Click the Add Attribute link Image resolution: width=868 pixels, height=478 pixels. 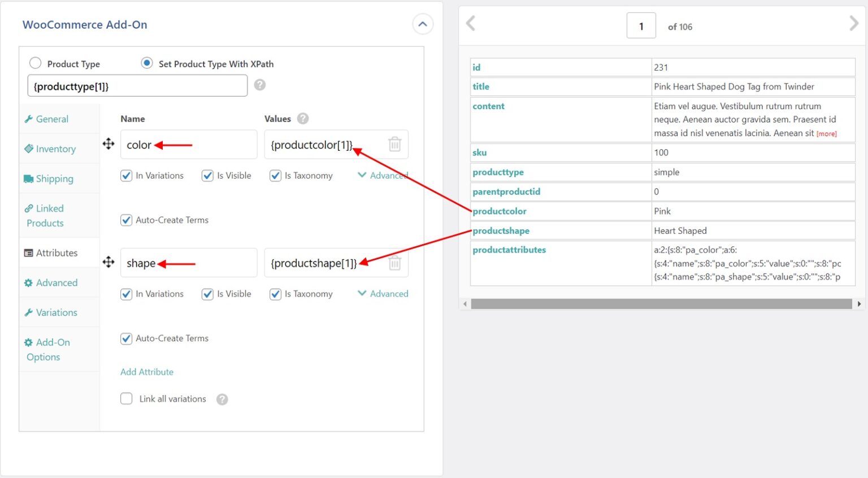[146, 372]
